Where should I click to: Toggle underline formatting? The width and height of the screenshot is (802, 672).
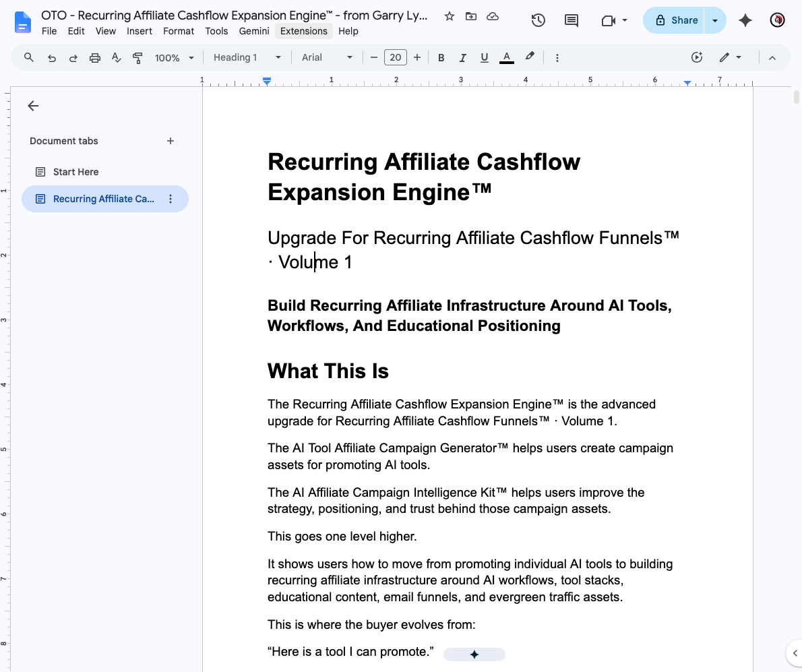[x=484, y=58]
